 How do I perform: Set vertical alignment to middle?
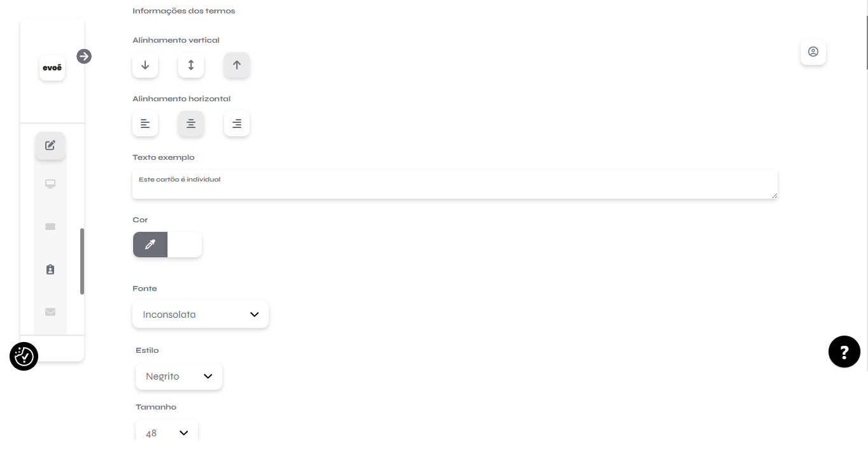click(191, 65)
